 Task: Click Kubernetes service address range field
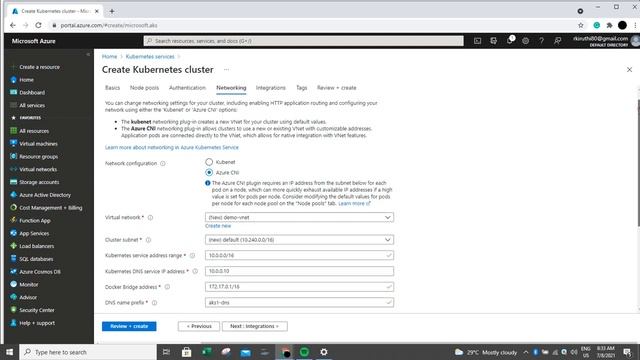pyautogui.click(x=299, y=256)
